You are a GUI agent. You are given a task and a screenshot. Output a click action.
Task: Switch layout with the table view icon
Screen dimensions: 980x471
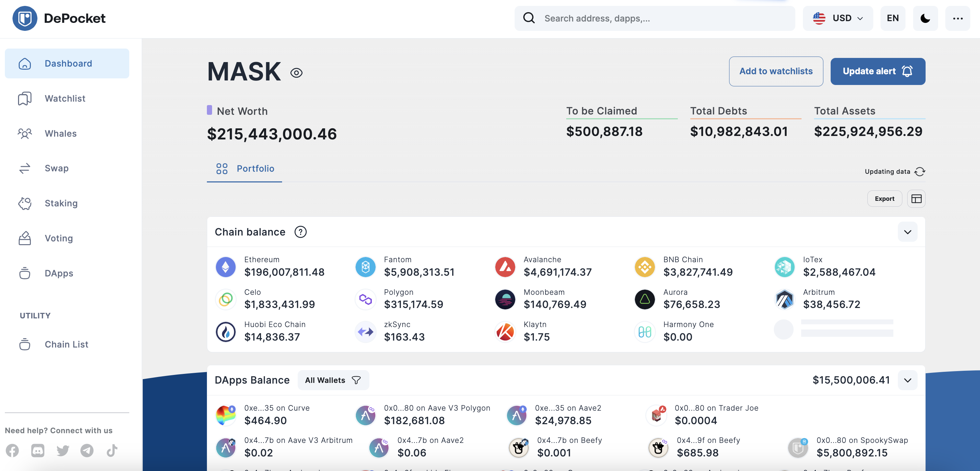click(x=916, y=199)
